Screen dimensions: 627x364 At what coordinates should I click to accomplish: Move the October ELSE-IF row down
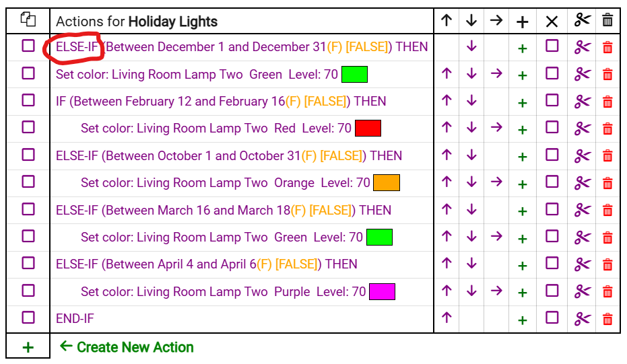point(471,155)
